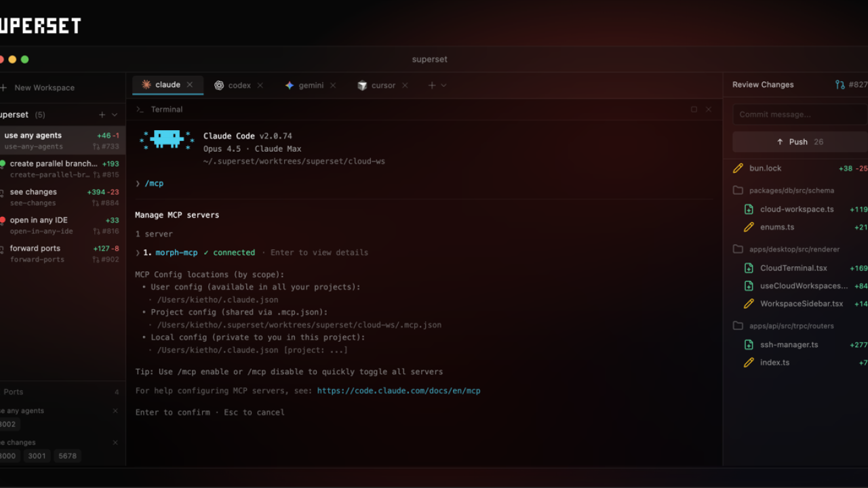Add a new agent tab with plus icon
Screen dimensions: 868x488
(432, 85)
